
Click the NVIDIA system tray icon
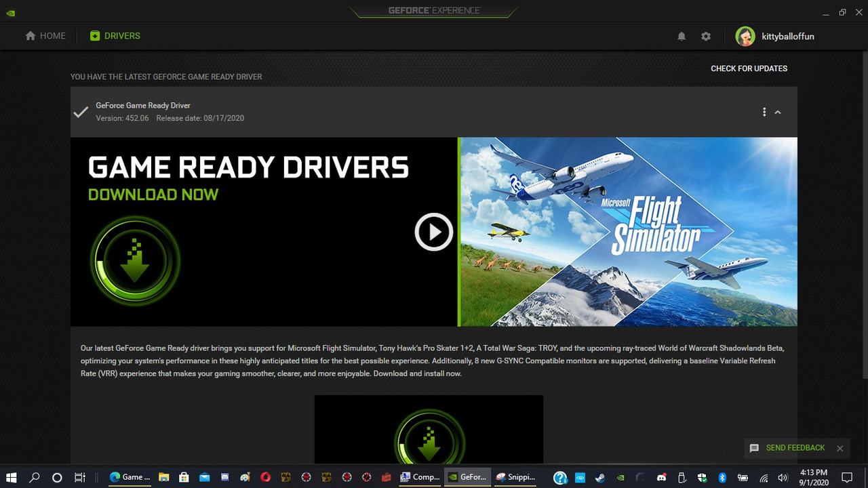tap(620, 478)
